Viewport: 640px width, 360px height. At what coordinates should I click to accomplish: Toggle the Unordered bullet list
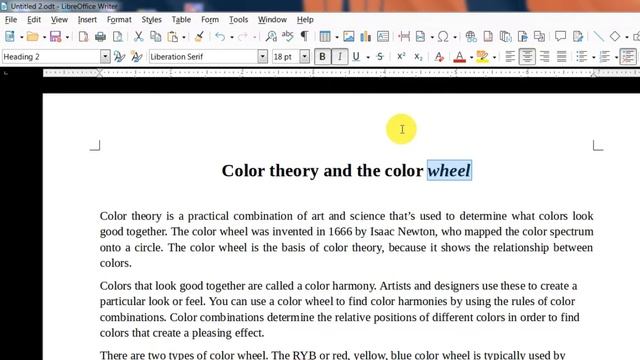click(x=582, y=57)
